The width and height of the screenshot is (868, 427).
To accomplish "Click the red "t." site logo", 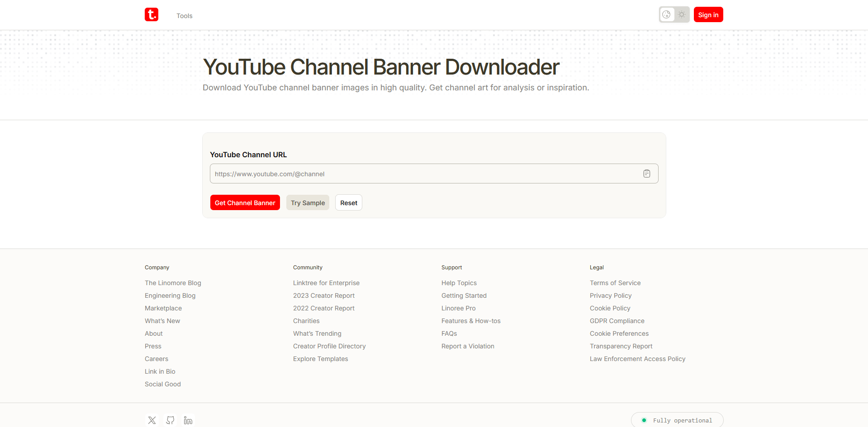I will (x=152, y=14).
